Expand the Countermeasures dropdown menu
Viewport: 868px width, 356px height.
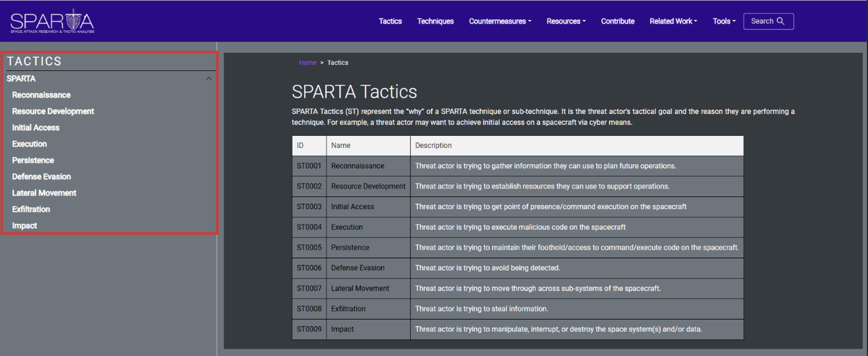tap(500, 21)
